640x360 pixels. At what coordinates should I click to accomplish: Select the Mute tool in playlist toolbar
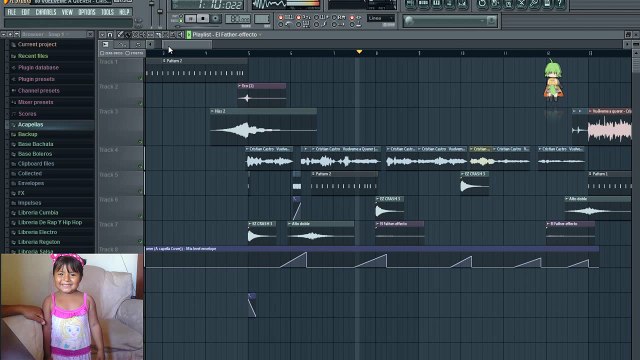(142, 35)
